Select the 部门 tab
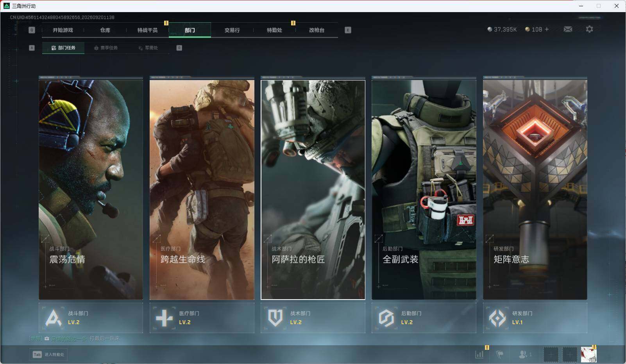Screen dimensions: 626x364 (190, 30)
